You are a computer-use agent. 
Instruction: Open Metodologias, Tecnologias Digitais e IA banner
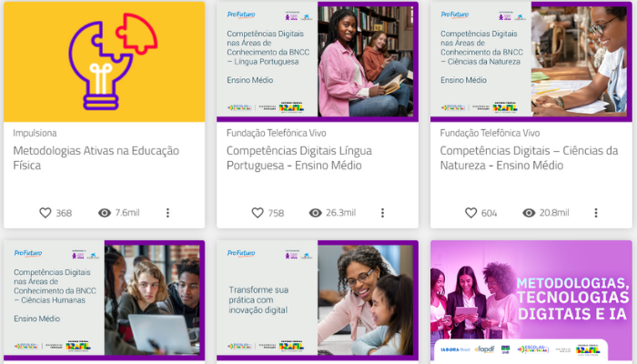coord(531,300)
